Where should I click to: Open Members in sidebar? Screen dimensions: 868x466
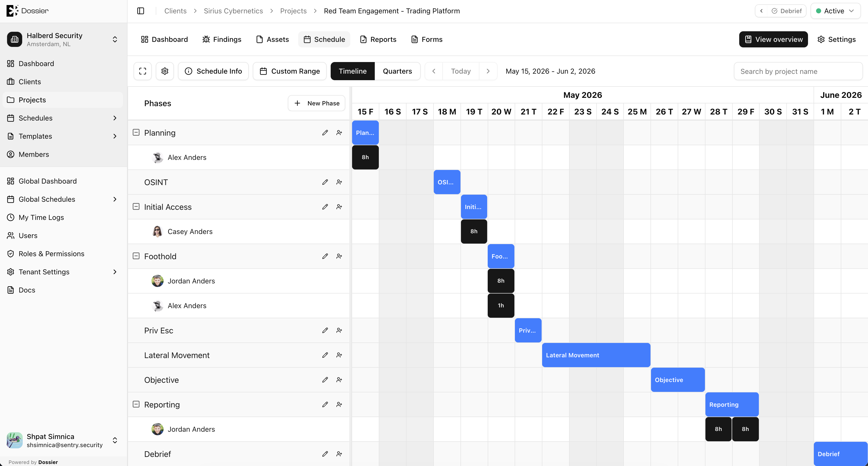63,154
